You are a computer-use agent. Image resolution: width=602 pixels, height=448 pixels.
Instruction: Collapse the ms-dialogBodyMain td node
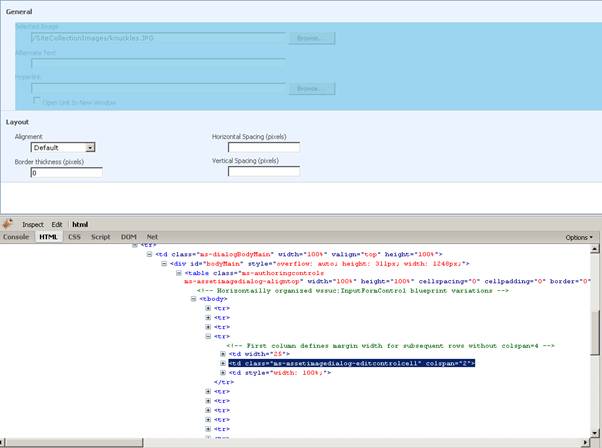(x=149, y=254)
